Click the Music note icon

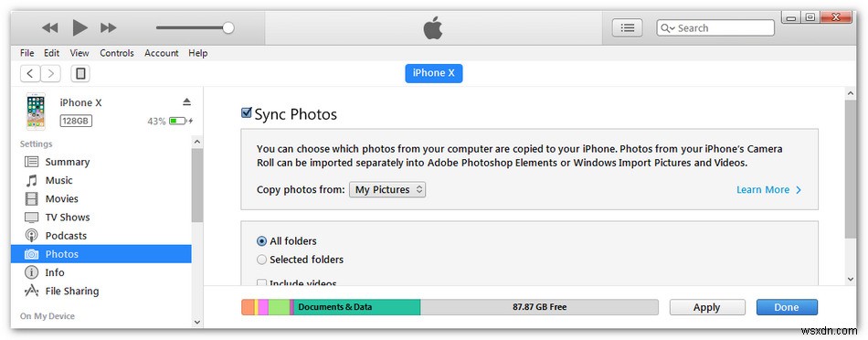(32, 181)
